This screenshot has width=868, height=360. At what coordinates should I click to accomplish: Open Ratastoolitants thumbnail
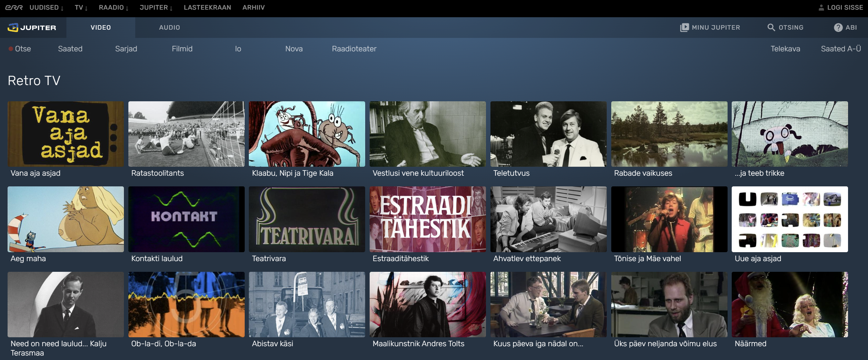click(187, 134)
